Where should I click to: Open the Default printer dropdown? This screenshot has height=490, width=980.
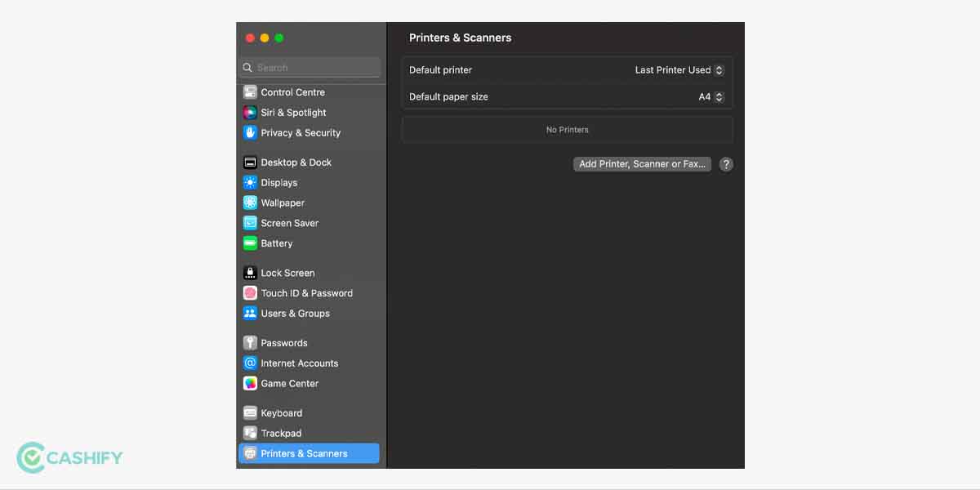coord(679,70)
